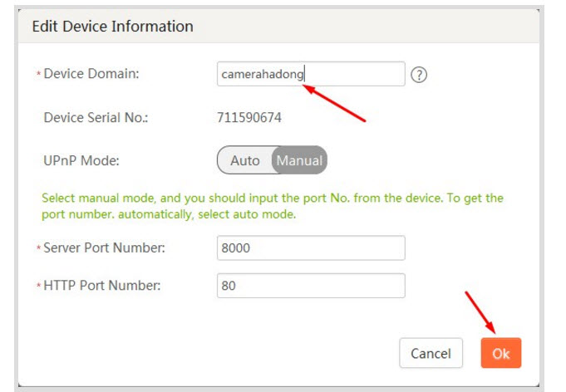Click the "Edit Device Information" dialog title

(112, 27)
